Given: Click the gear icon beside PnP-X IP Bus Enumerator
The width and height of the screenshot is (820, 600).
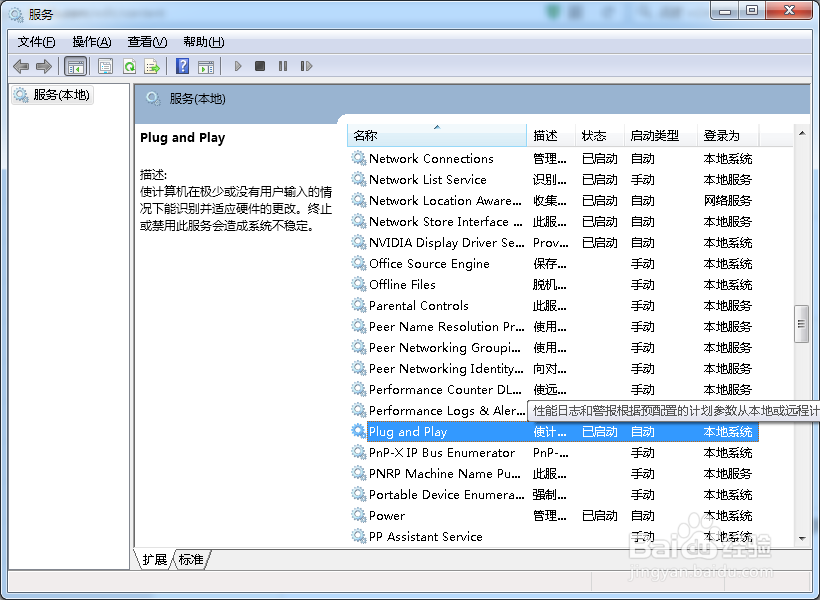Looking at the screenshot, I should (x=358, y=452).
